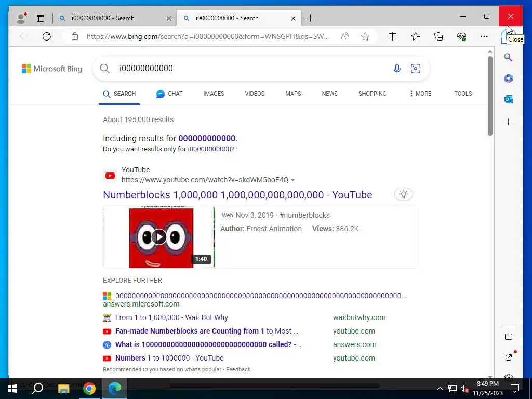Image resolution: width=532 pixels, height=399 pixels.
Task: Expand the MORE search categories
Action: (x=420, y=94)
